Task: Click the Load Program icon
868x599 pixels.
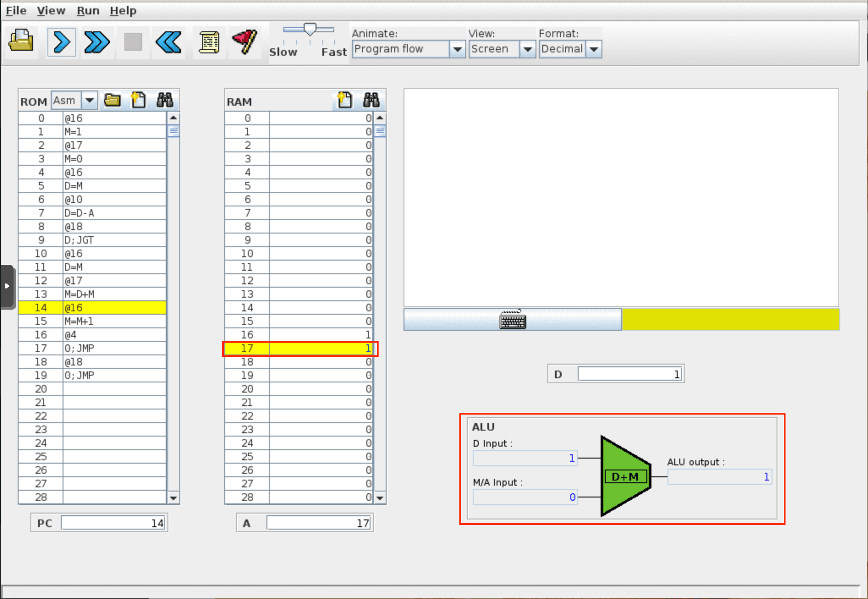Action: (x=22, y=42)
